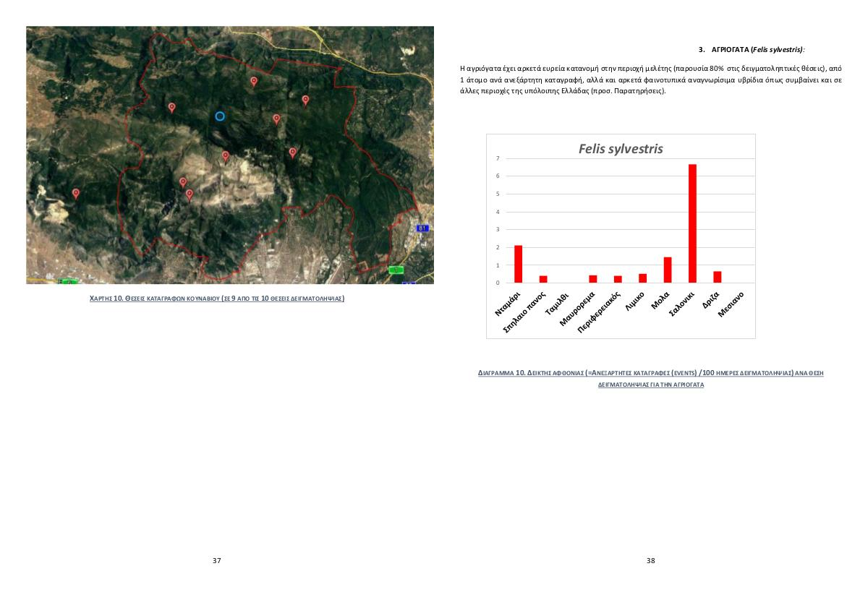Select the red bar above Μολα
Viewport: 868px width, 613px height.
(x=668, y=270)
